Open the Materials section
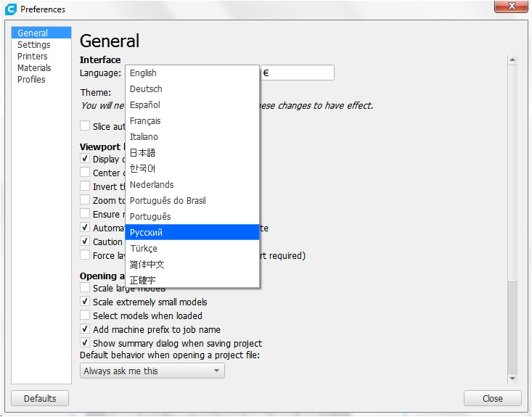Screen dimensions: 532x417 (x=34, y=68)
